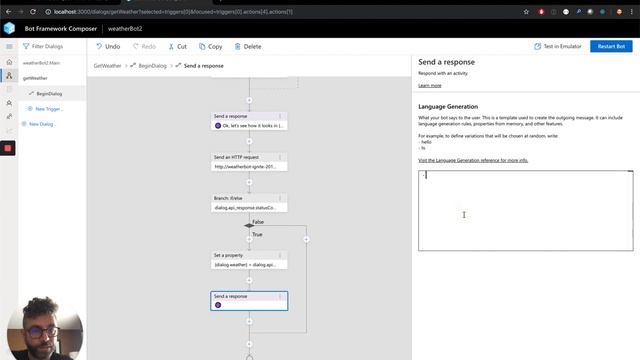Cut the selected action

178,47
